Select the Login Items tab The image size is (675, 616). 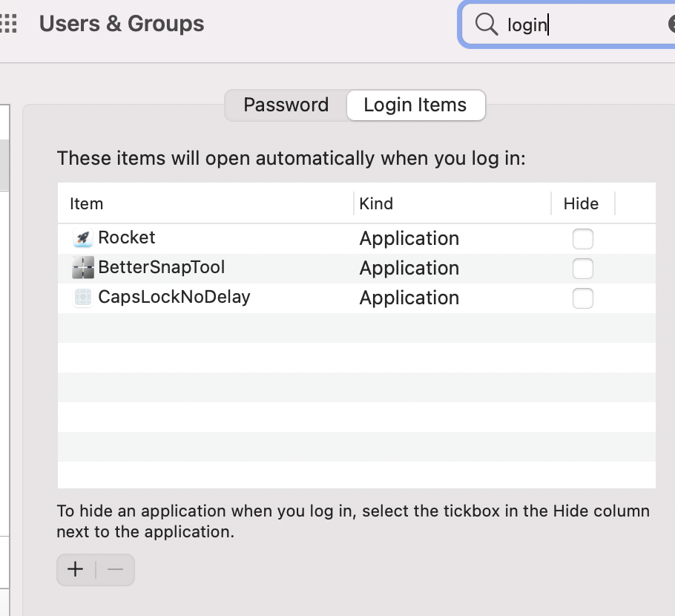click(415, 105)
